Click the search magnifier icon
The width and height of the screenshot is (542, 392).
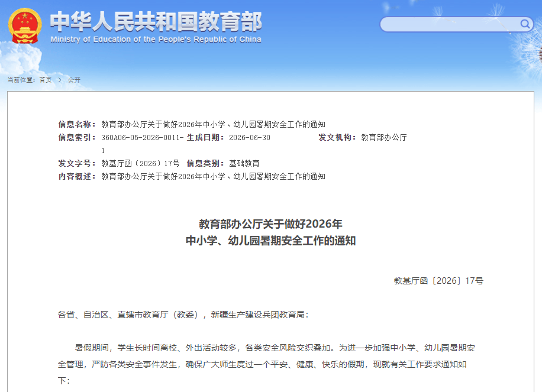tap(525, 24)
